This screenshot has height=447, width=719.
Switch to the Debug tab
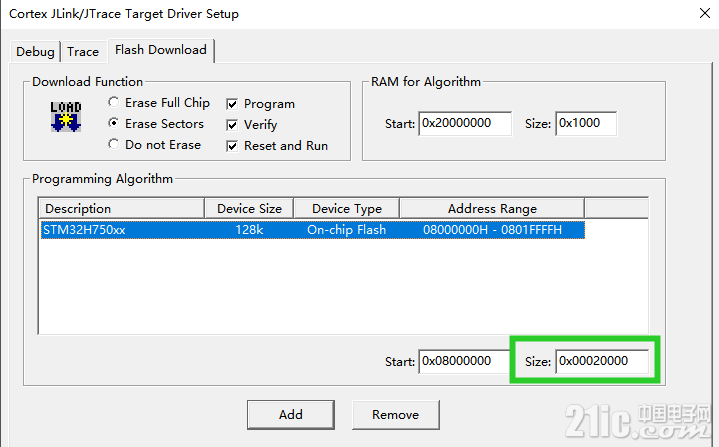point(35,51)
